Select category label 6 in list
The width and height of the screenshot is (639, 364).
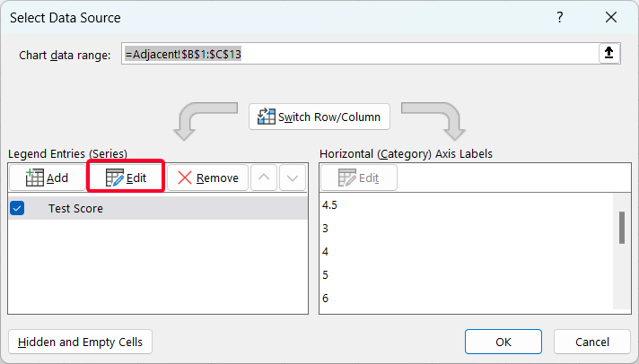(x=326, y=298)
